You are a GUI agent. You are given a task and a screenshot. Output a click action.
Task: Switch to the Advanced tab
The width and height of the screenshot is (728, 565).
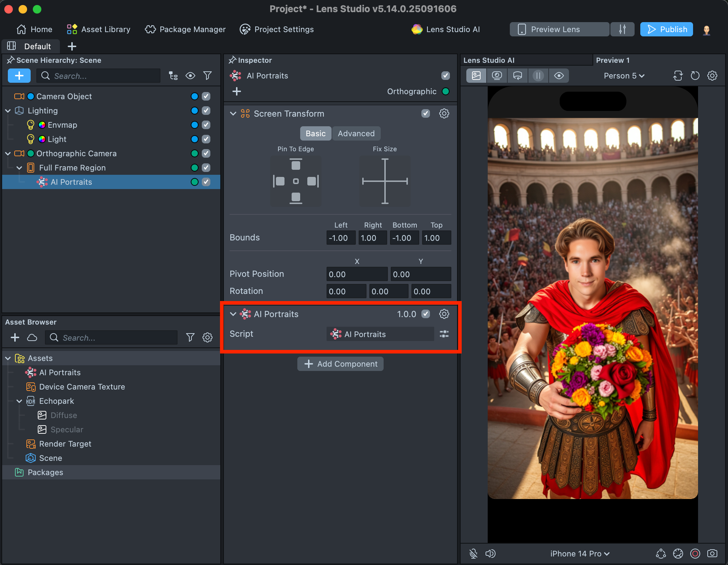click(x=356, y=133)
